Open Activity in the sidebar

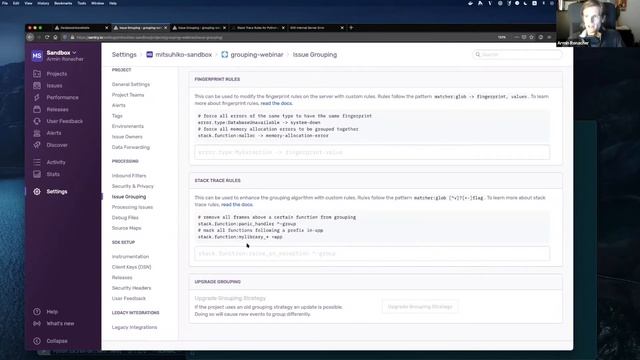coord(56,162)
